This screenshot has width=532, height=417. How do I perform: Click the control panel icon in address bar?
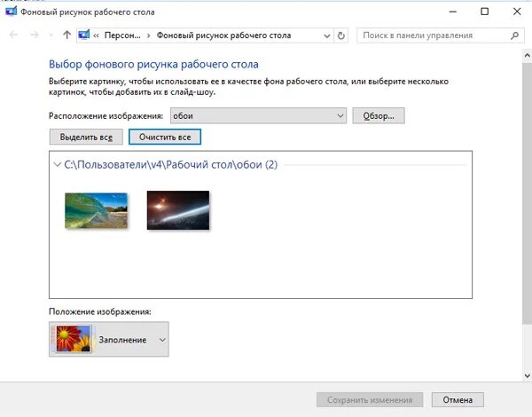[x=84, y=35]
